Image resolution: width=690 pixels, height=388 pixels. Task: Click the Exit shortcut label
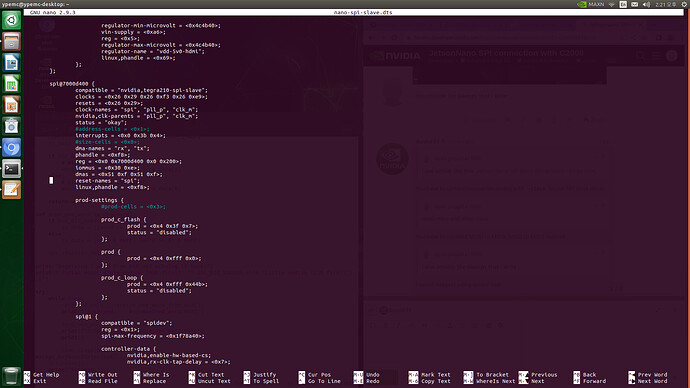pyautogui.click(x=40, y=381)
